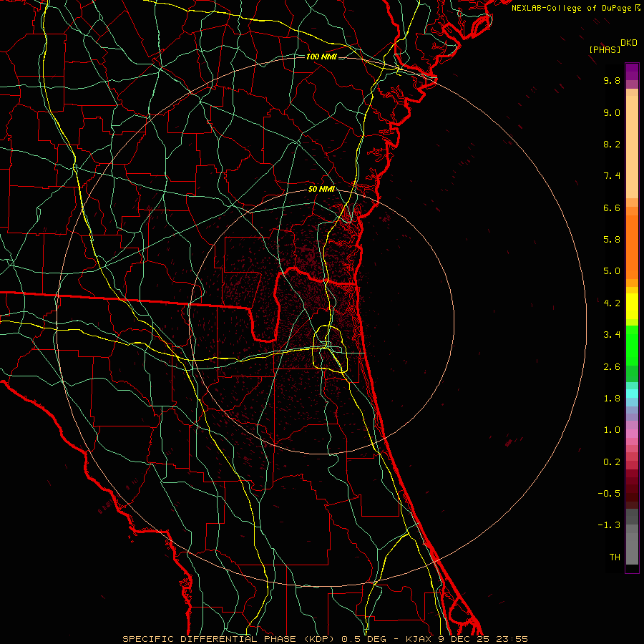The height and width of the screenshot is (644, 644).
Task: Click the TH threshold label on the legend
Action: (x=614, y=557)
